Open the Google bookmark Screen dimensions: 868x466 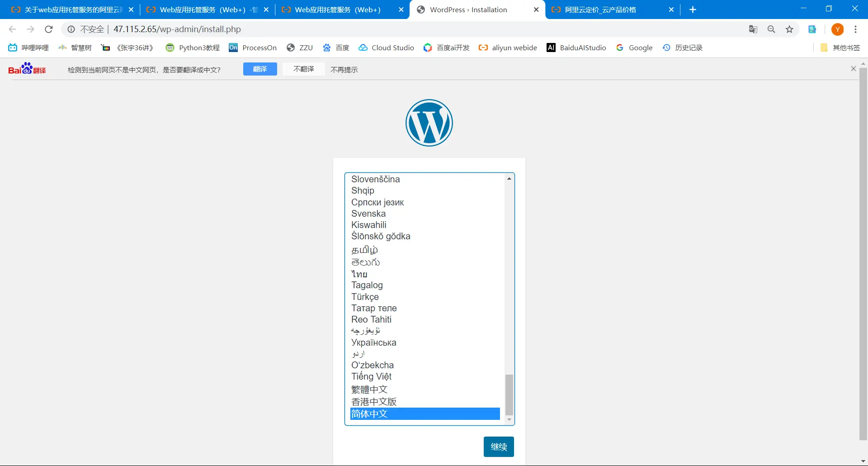click(634, 48)
